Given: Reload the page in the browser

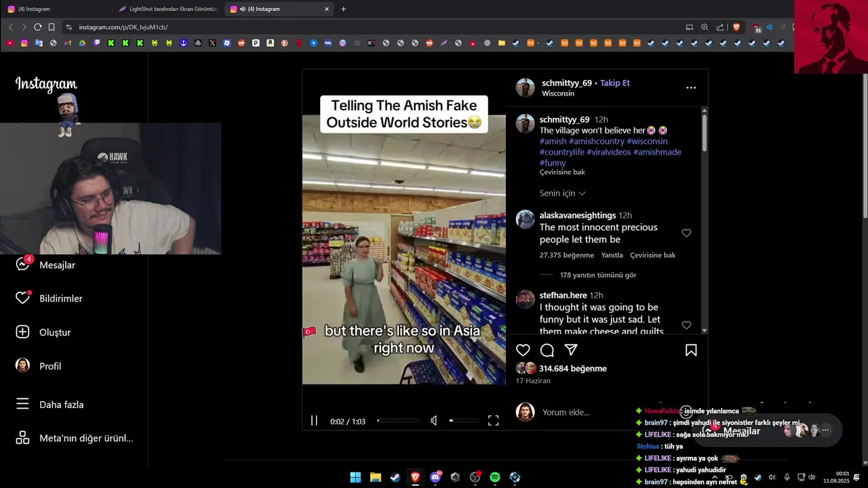Looking at the screenshot, I should pos(37,27).
